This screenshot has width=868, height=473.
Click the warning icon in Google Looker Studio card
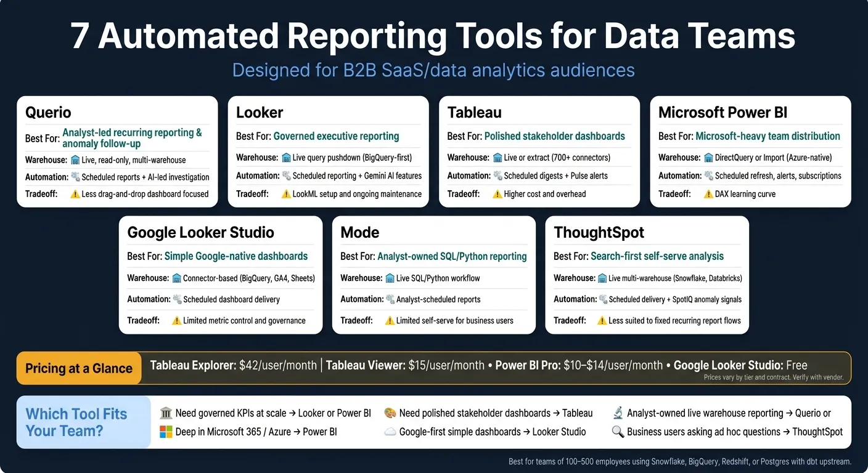[x=177, y=320]
